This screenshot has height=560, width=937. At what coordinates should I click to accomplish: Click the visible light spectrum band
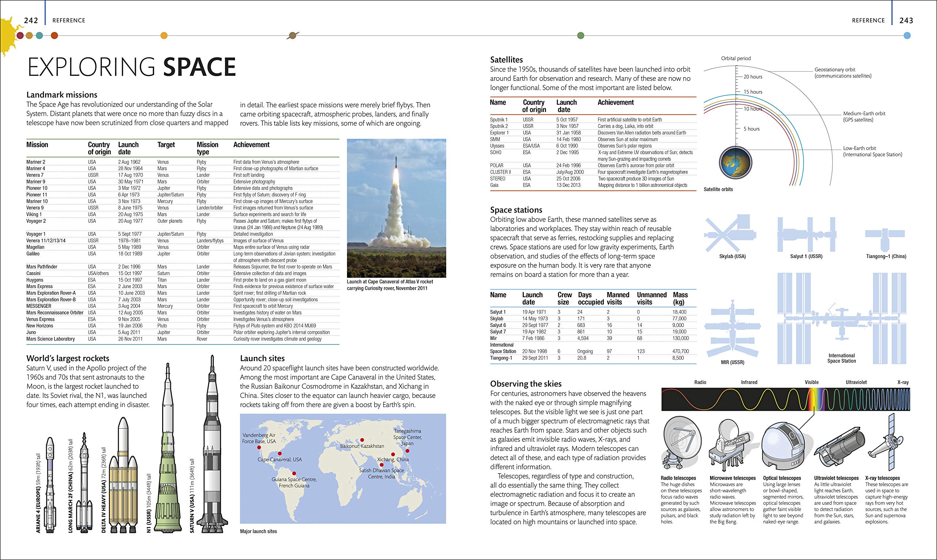[814, 399]
